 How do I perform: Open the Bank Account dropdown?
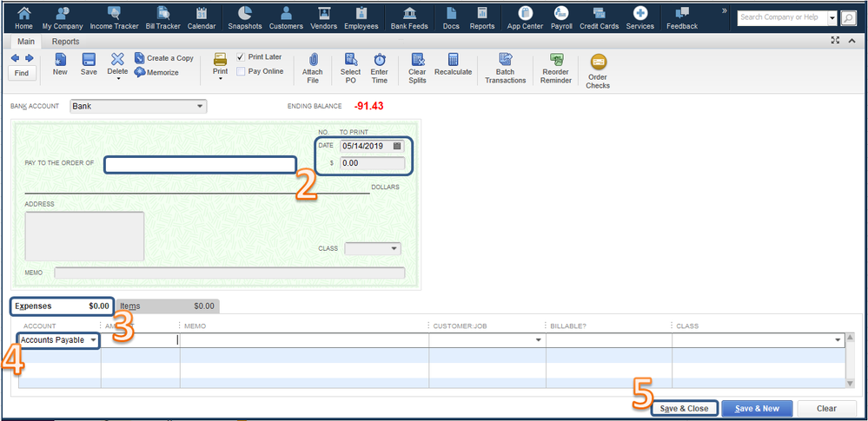coord(200,106)
